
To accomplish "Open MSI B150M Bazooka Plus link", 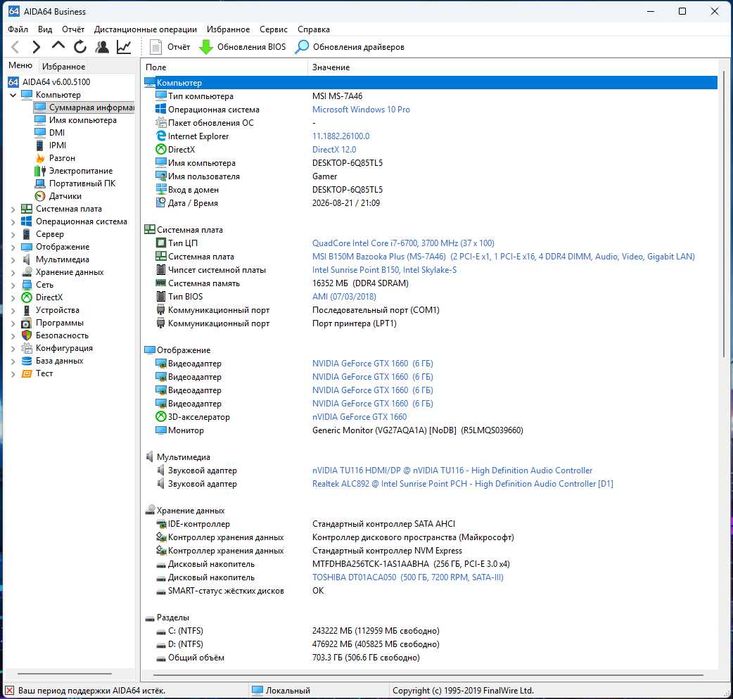I will click(x=503, y=256).
